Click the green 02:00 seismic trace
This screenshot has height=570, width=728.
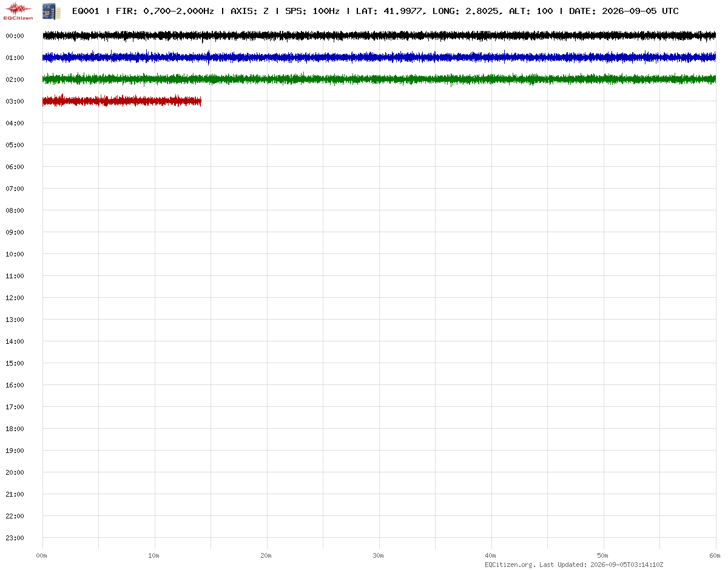pos(379,79)
